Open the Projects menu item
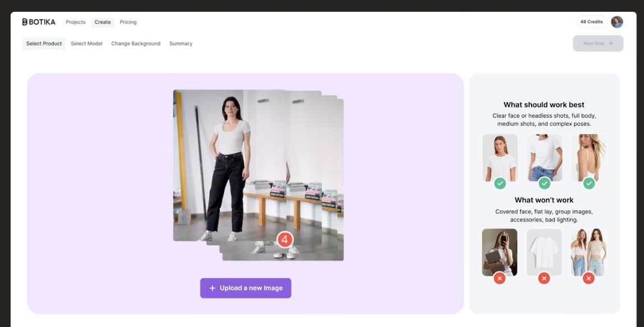 click(x=76, y=22)
